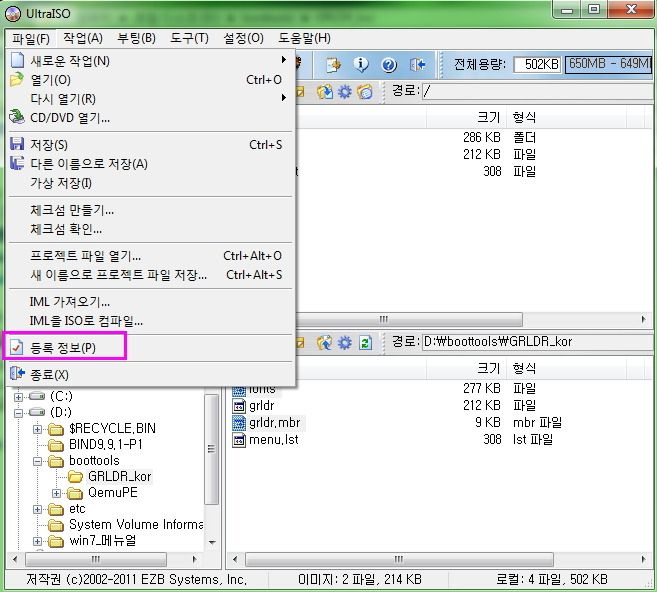
Task: Select the GRLDR_kor folder in tree
Action: [119, 477]
